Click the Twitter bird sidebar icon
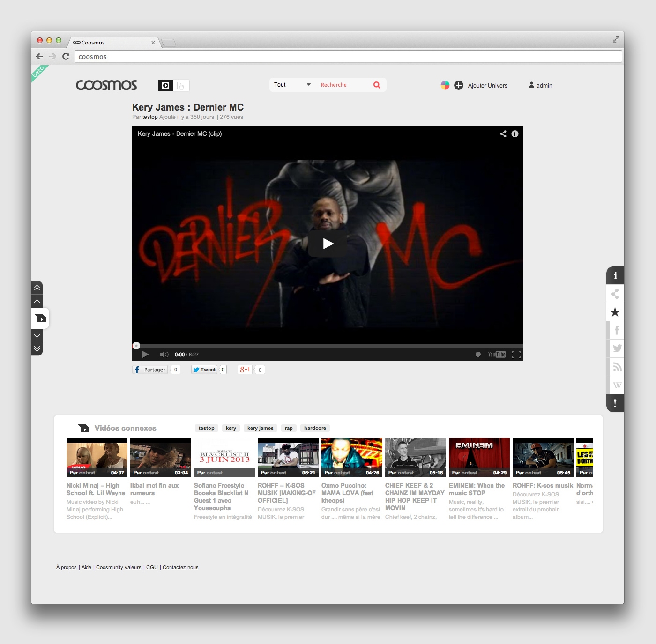Viewport: 656px width, 644px height. pyautogui.click(x=617, y=348)
